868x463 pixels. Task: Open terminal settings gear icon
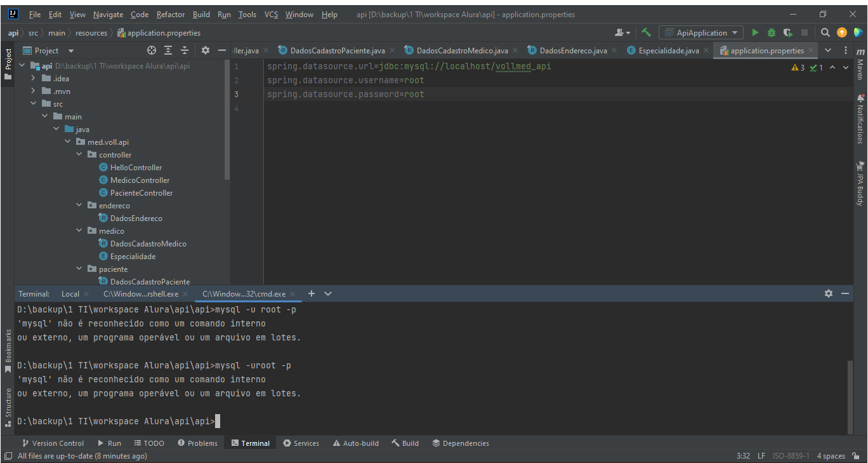(828, 293)
